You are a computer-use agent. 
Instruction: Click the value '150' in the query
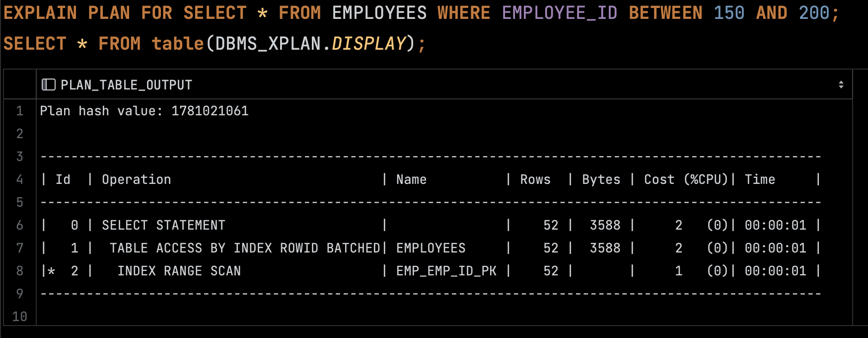pyautogui.click(x=729, y=13)
